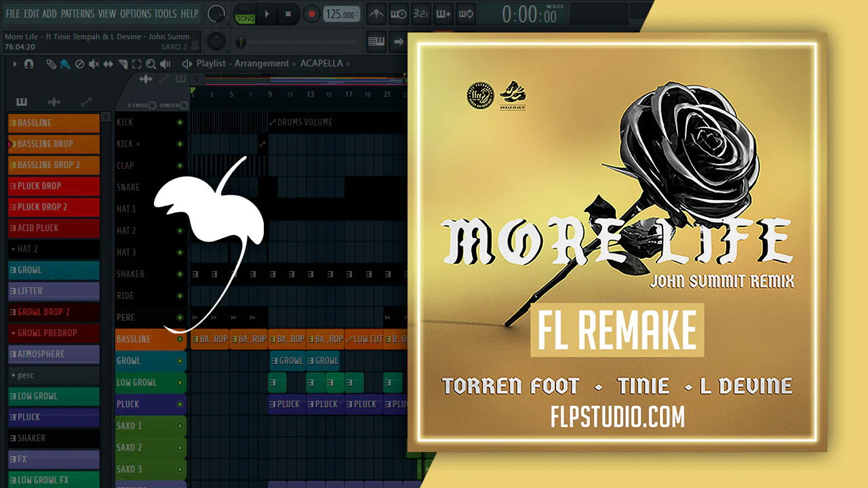
Task: Switch to SONG playback mode
Action: (245, 18)
